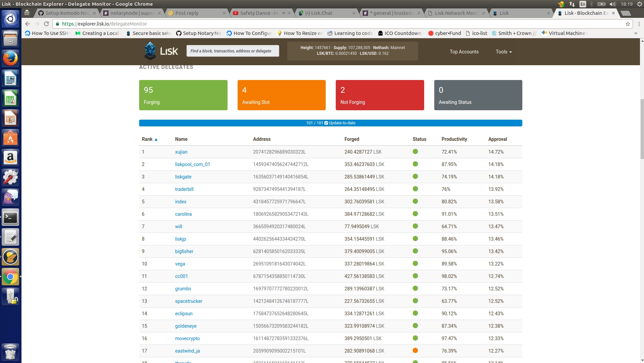644x363 pixels.
Task: Open ICO Countdown bookmark
Action: [400, 33]
